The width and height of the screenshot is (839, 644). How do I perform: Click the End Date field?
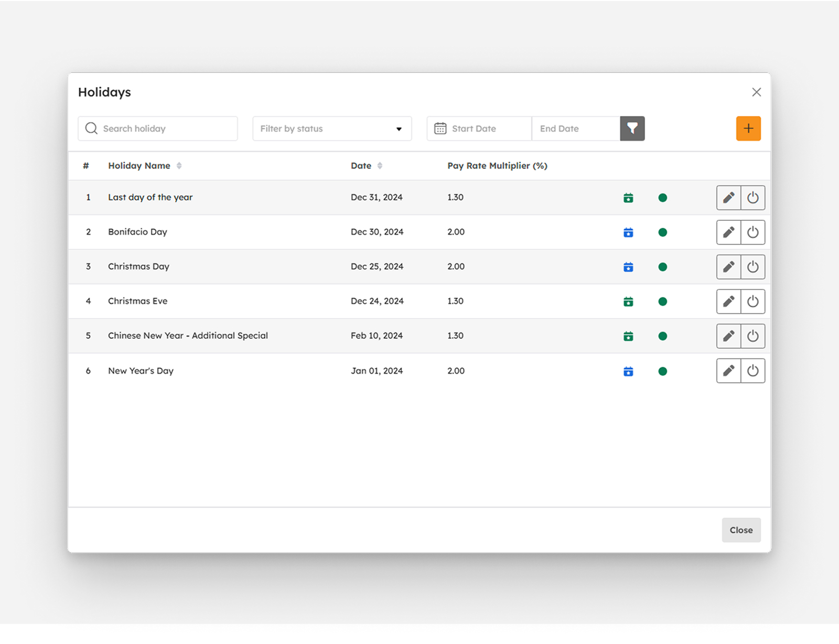coord(575,128)
